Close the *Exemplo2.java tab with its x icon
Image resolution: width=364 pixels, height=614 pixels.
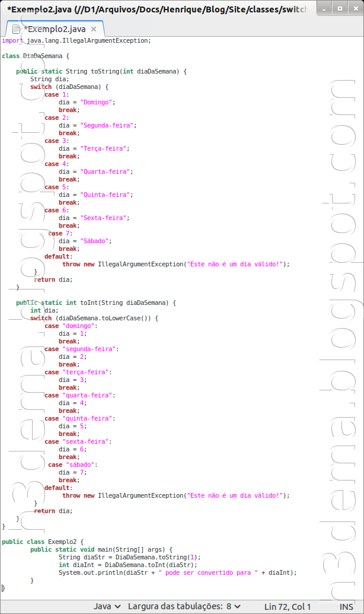pyautogui.click(x=94, y=29)
